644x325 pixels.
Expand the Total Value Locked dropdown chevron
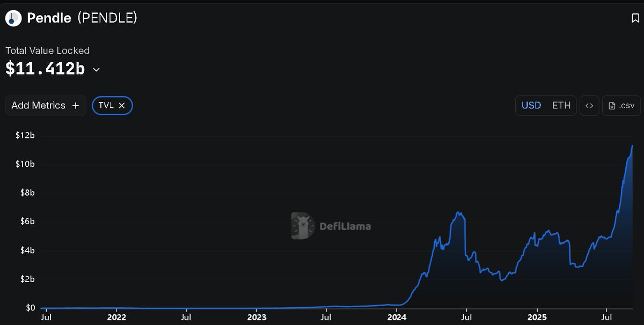97,70
